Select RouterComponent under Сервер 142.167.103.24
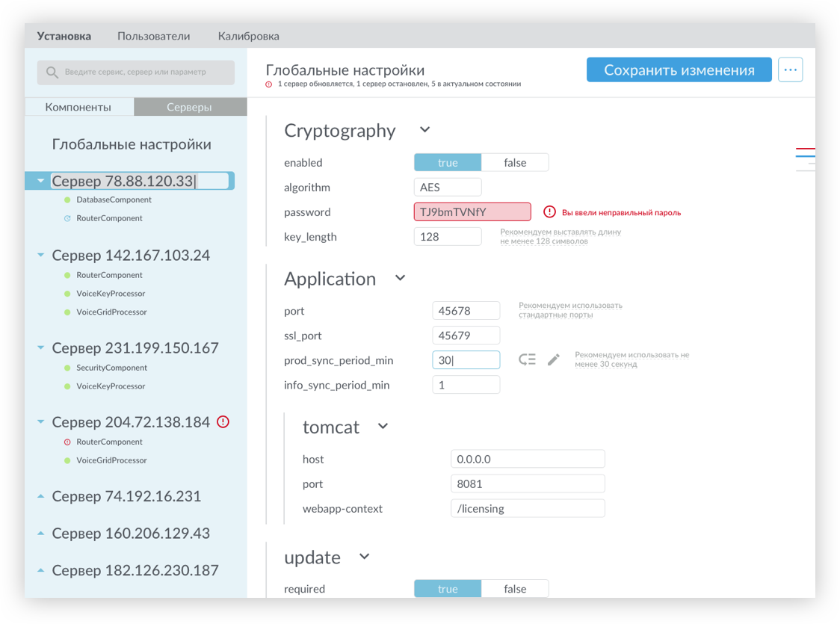Viewport: 840px width, 624px height. click(109, 275)
